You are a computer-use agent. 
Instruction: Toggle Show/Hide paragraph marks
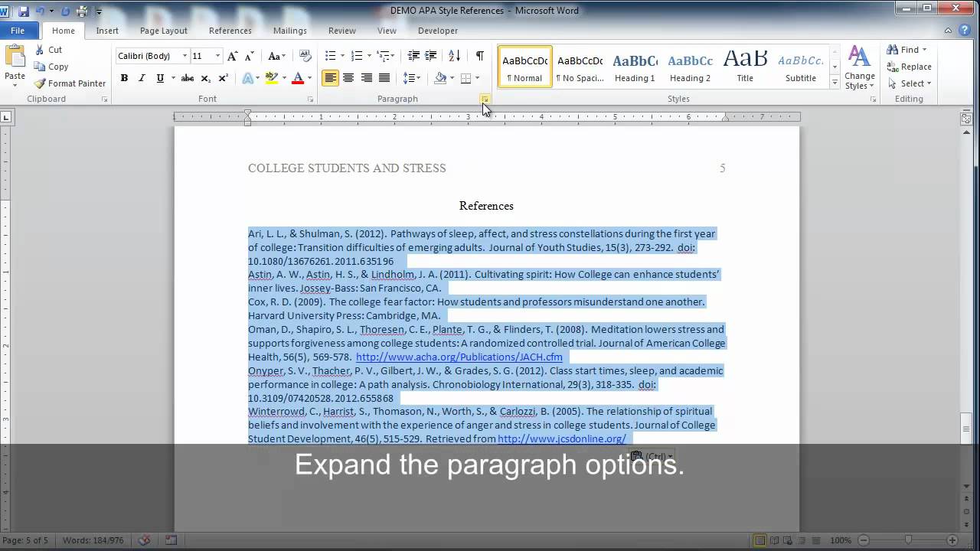coord(479,56)
